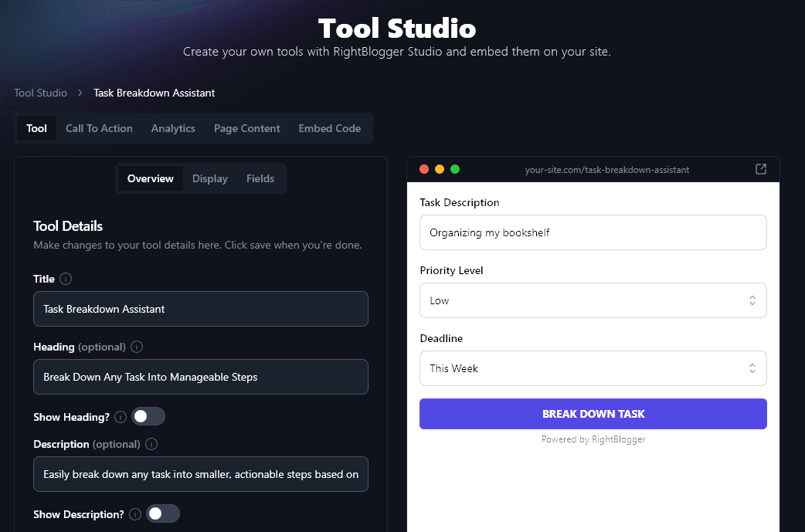Switch to the Embed Code tab
805x532 pixels.
(330, 128)
